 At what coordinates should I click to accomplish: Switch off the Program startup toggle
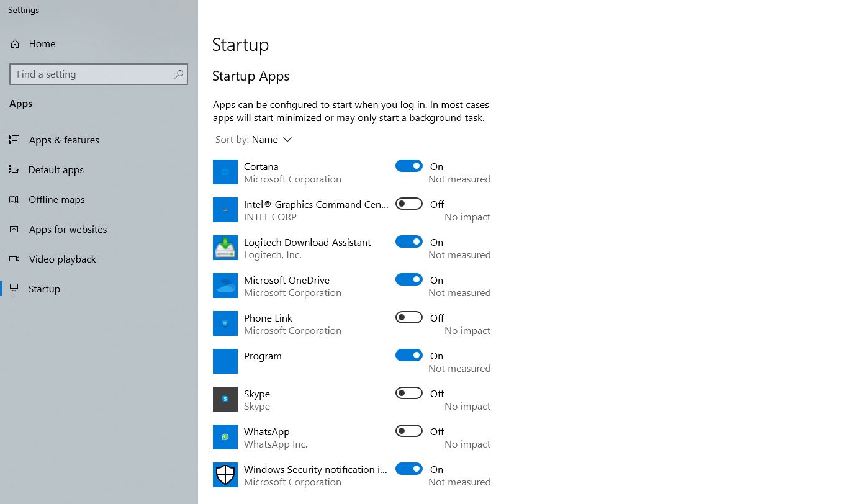click(409, 355)
